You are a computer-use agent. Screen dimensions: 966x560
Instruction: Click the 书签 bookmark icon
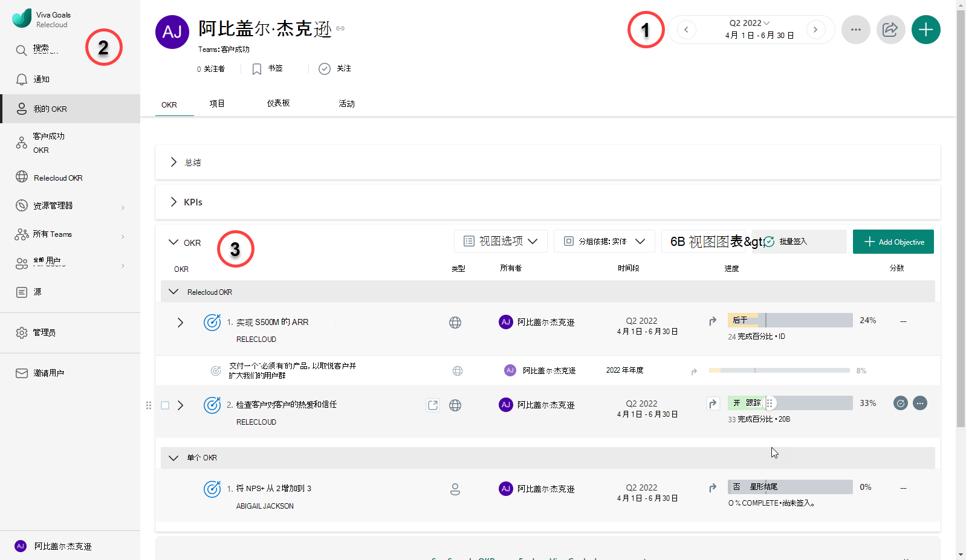coord(257,69)
